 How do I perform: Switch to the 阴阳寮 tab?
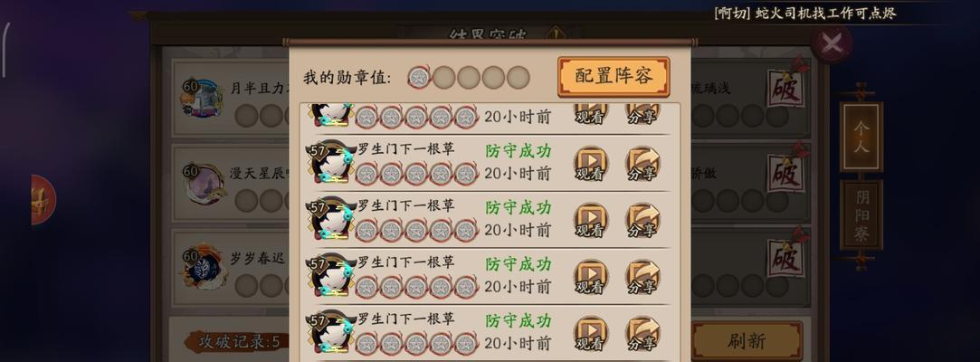[x=861, y=215]
